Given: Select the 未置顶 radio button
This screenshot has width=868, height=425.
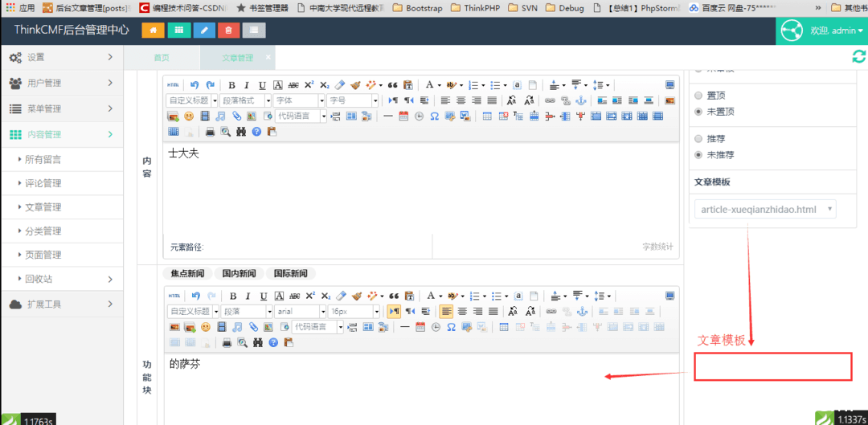Looking at the screenshot, I should [x=698, y=112].
